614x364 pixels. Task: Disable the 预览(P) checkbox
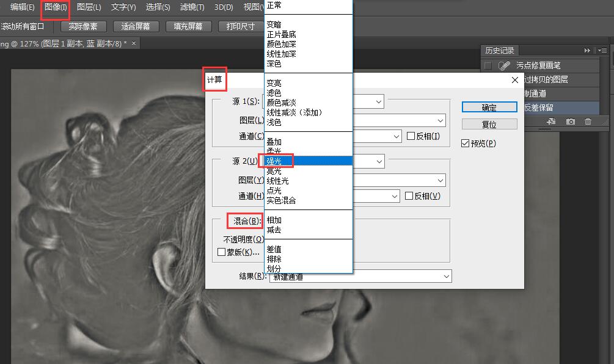466,142
